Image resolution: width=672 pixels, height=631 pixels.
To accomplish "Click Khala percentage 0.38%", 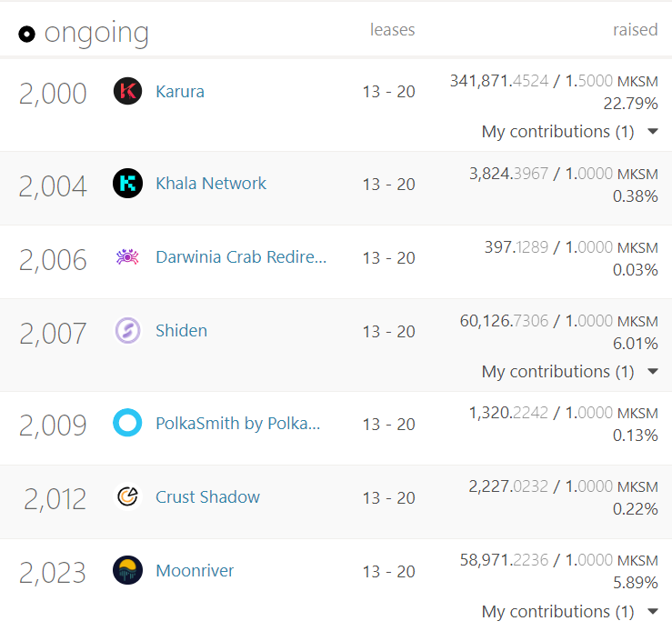I will (x=635, y=196).
